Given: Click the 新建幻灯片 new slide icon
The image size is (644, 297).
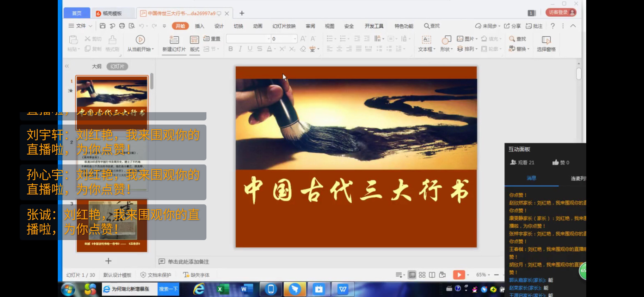Looking at the screenshot, I should (x=174, y=40).
